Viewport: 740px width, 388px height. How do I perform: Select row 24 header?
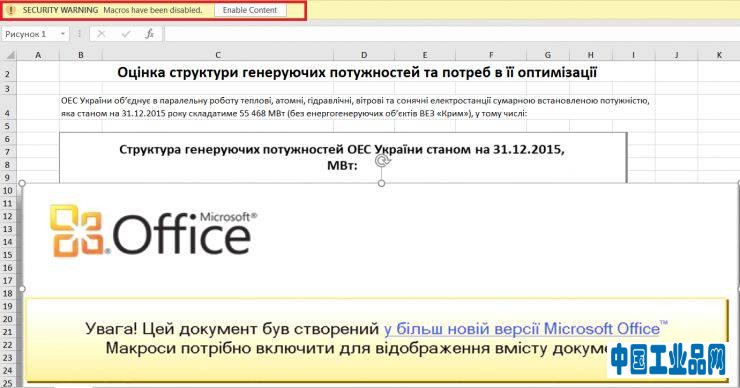point(8,371)
